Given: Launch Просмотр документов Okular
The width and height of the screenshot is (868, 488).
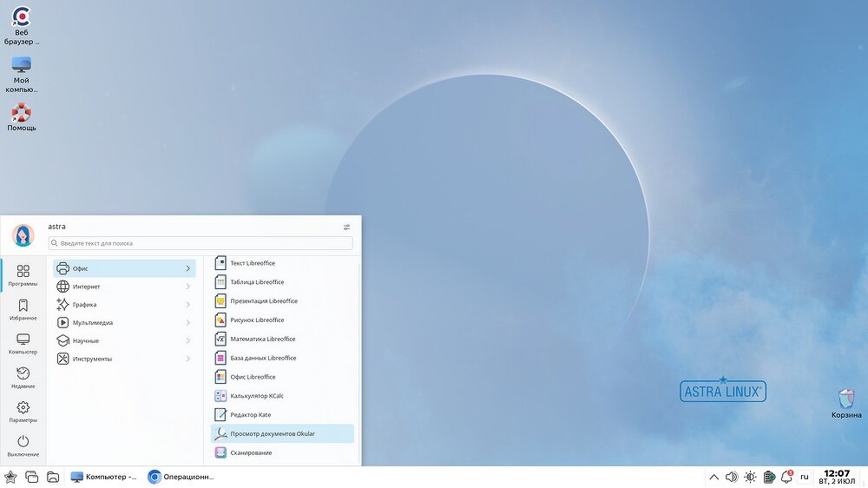Looking at the screenshot, I should [282, 433].
